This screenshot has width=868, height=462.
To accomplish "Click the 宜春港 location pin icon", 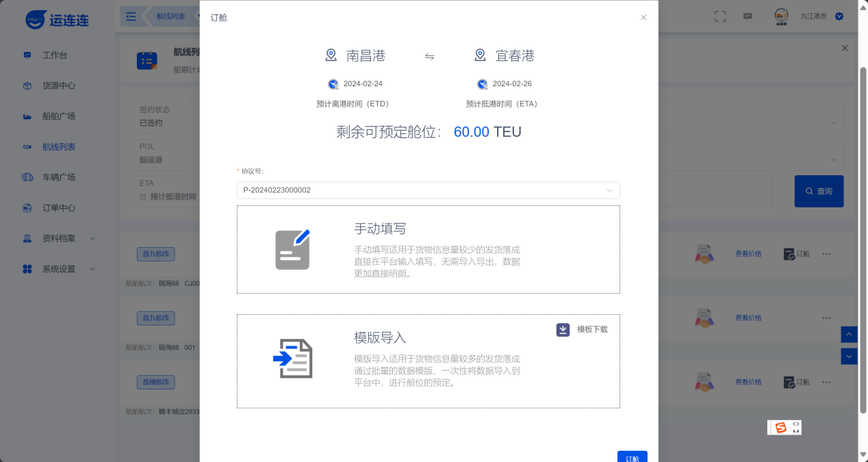I will 480,55.
